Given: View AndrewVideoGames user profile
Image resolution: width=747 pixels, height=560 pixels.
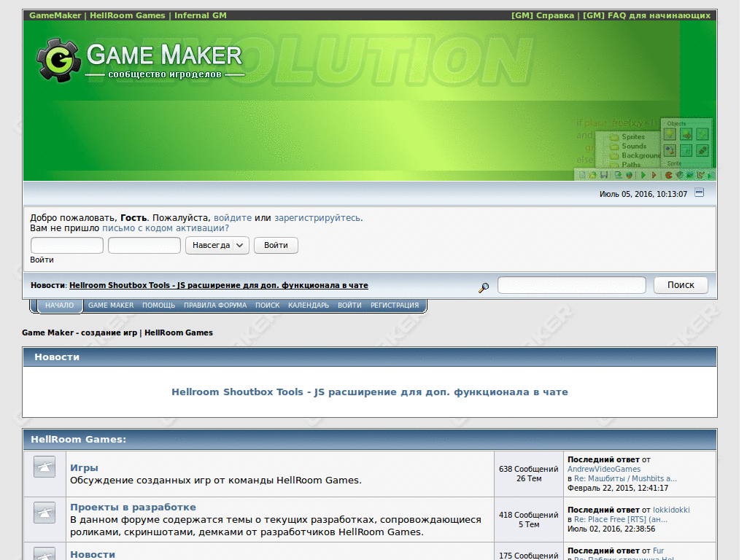Looking at the screenshot, I should pos(603,469).
